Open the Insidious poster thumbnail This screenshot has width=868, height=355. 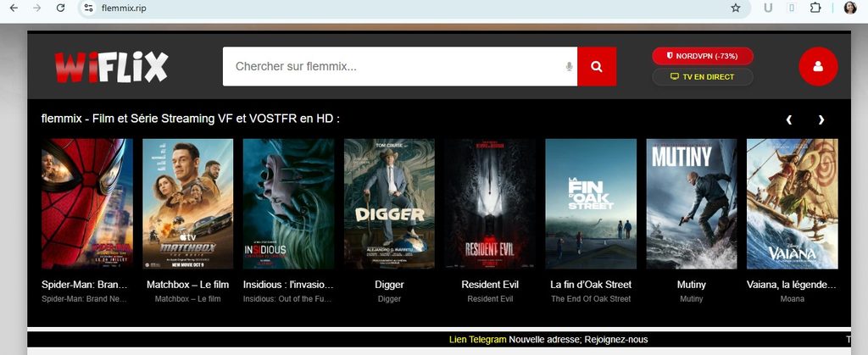pyautogui.click(x=288, y=203)
